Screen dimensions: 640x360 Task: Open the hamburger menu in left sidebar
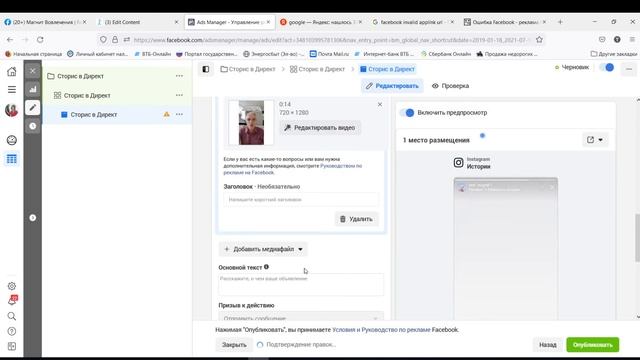click(x=11, y=89)
